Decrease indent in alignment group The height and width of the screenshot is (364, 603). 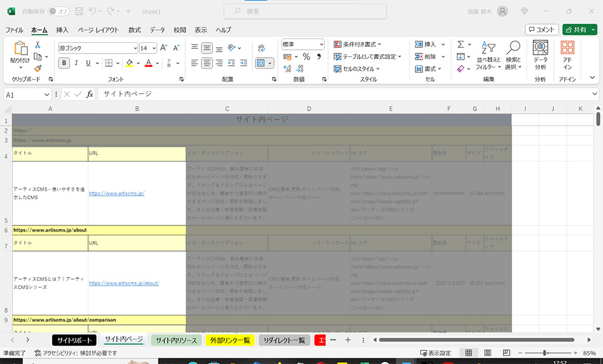[x=231, y=63]
